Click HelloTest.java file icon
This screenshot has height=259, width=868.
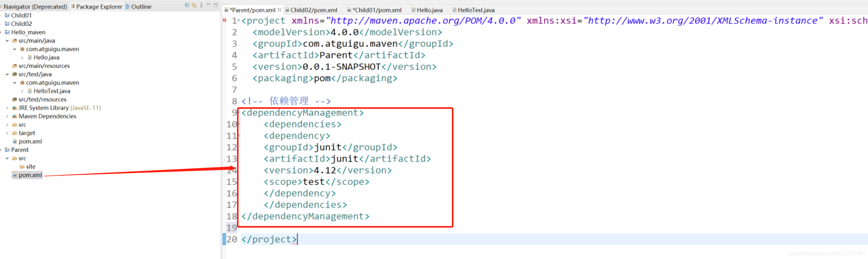point(30,91)
